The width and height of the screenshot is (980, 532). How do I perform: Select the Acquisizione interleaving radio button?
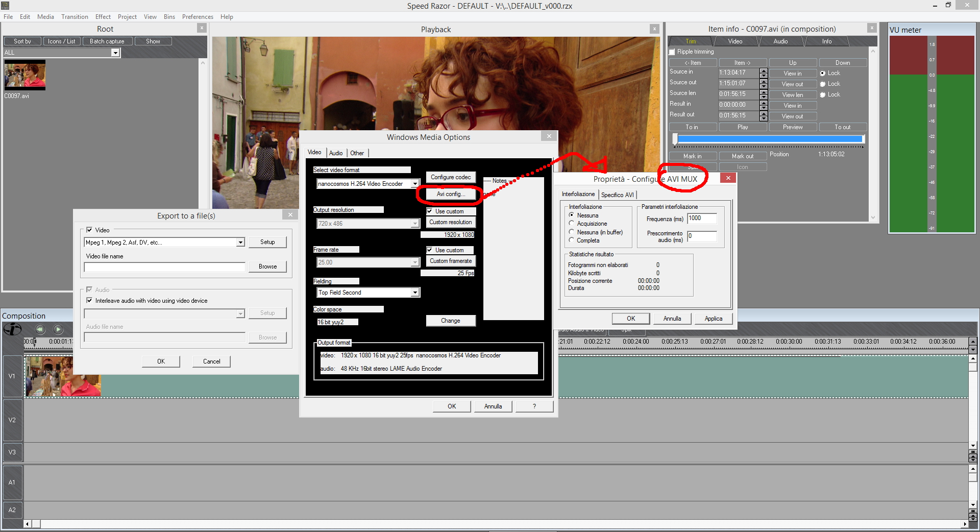572,224
